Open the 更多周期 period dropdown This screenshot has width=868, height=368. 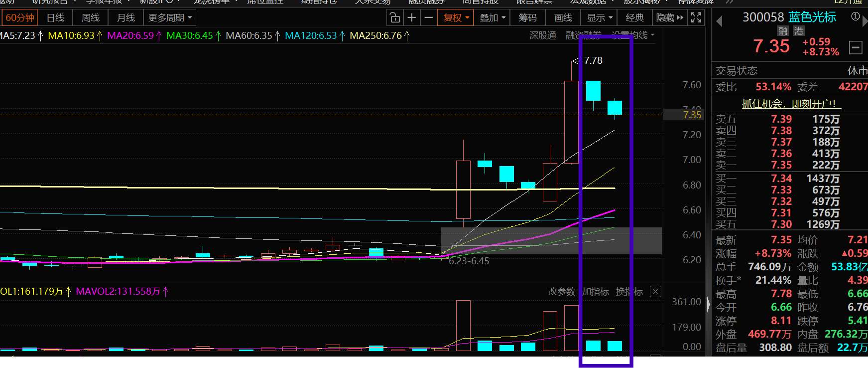point(170,18)
